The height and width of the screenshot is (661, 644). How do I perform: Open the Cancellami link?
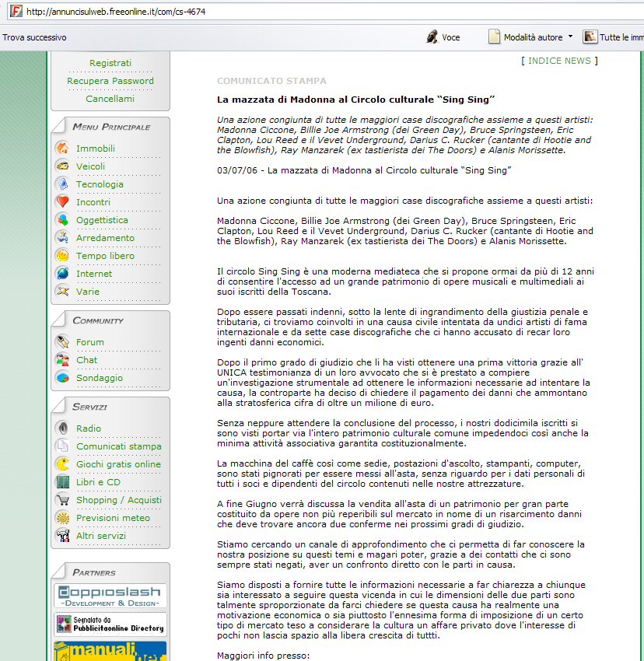coord(110,99)
